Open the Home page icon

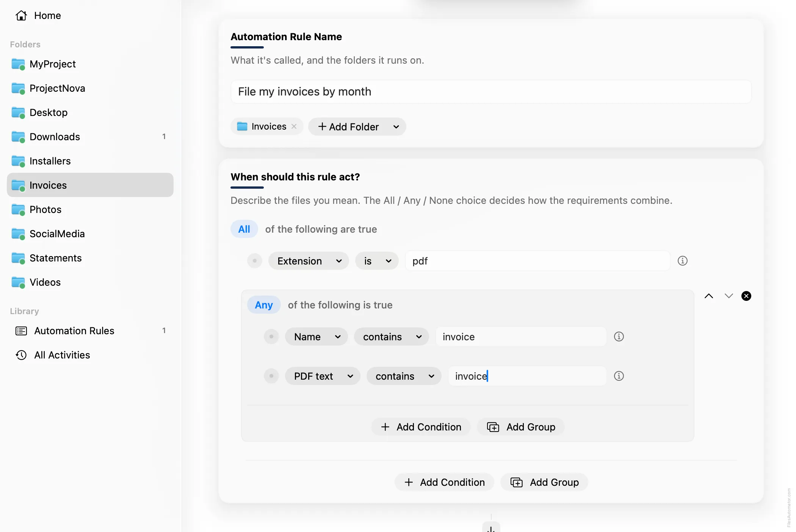(21, 16)
